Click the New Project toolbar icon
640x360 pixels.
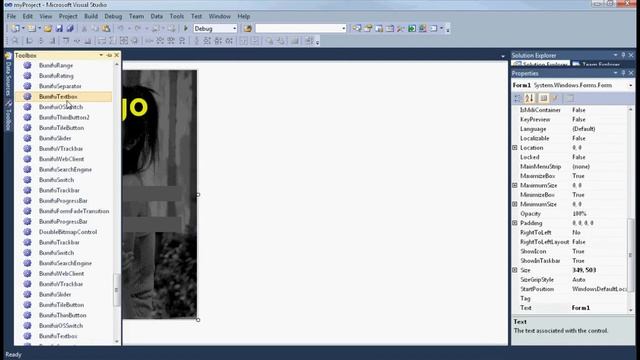point(15,29)
